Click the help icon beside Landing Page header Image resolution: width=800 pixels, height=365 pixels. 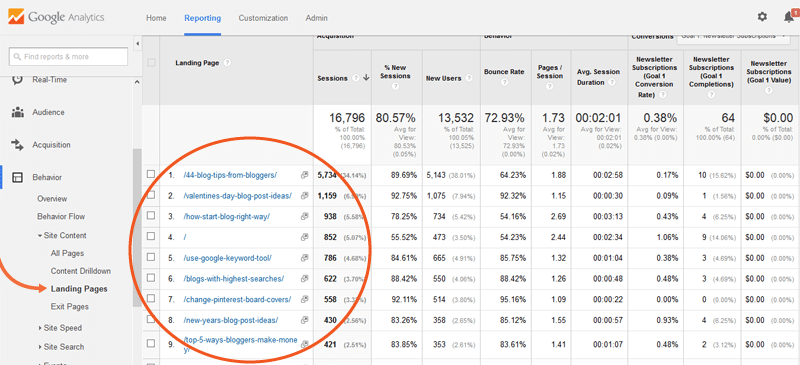pyautogui.click(x=227, y=63)
